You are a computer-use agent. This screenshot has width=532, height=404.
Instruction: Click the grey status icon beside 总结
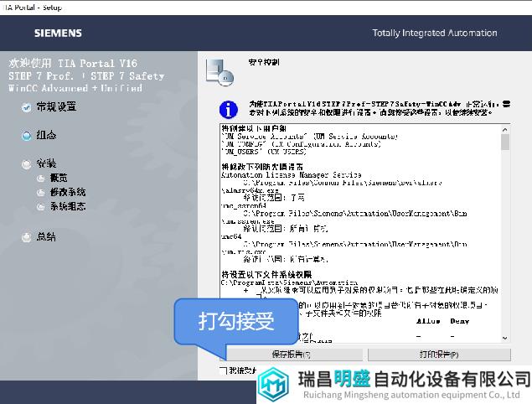(26, 237)
